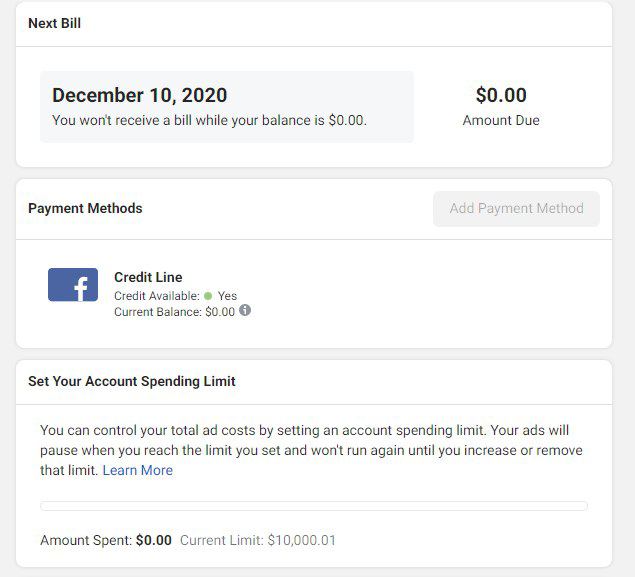Click the green Credit Available status dot

point(208,296)
